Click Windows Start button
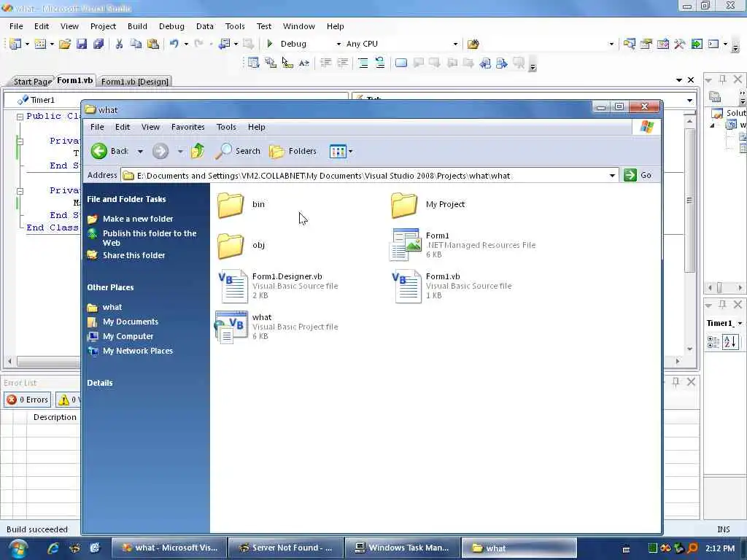747x560 pixels. point(18,548)
